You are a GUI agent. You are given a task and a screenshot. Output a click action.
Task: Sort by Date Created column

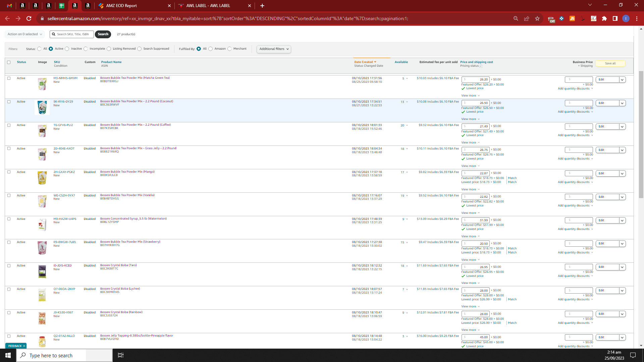point(365,62)
